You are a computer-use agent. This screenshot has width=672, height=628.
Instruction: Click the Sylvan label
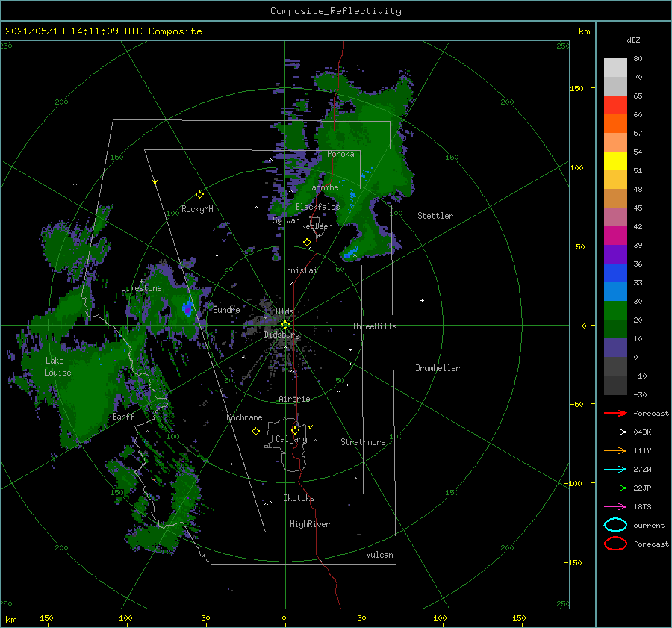click(x=286, y=221)
